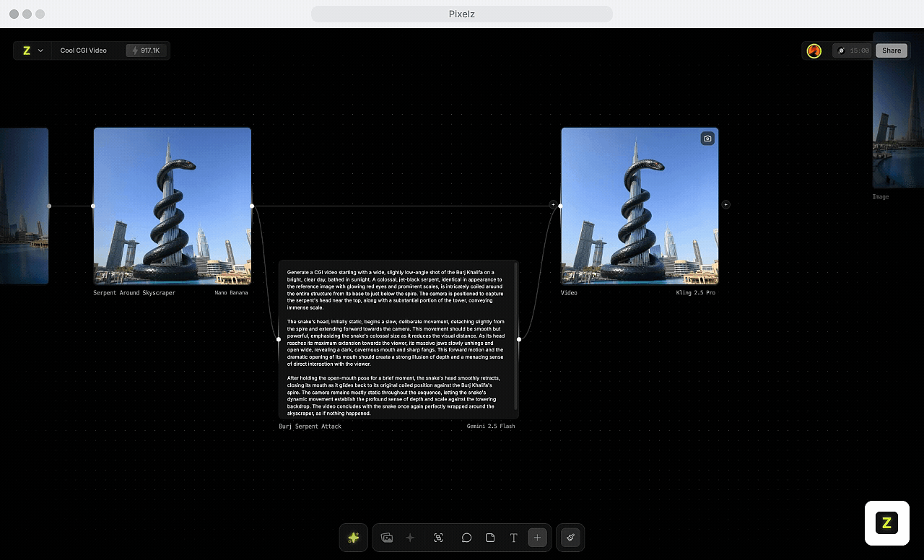The image size is (924, 560).
Task: Select the Serpent Around Skyscraper image node
Action: tap(173, 206)
